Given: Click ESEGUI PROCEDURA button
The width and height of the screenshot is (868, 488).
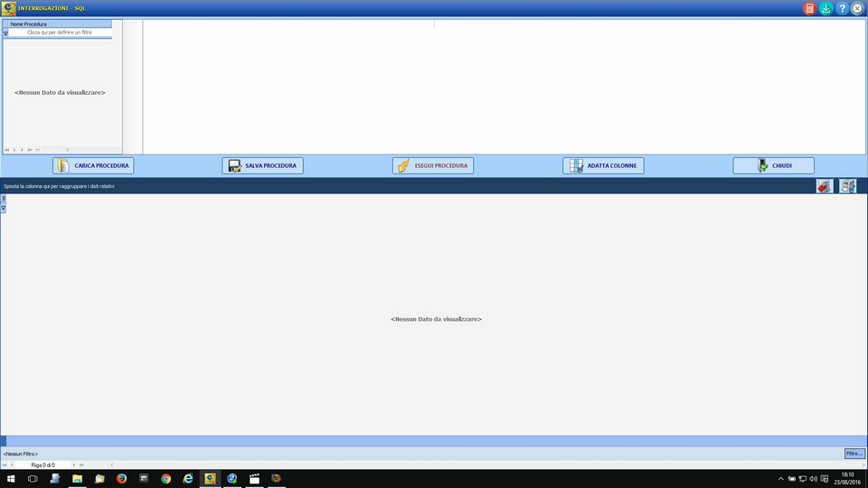Looking at the screenshot, I should [433, 165].
